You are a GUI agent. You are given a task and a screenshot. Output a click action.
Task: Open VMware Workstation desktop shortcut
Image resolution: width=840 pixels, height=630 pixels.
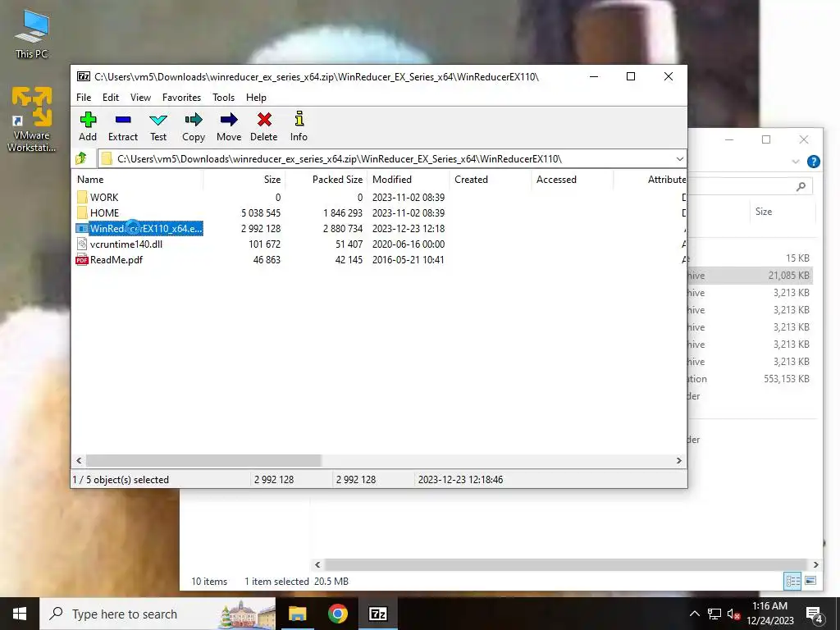tap(32, 120)
